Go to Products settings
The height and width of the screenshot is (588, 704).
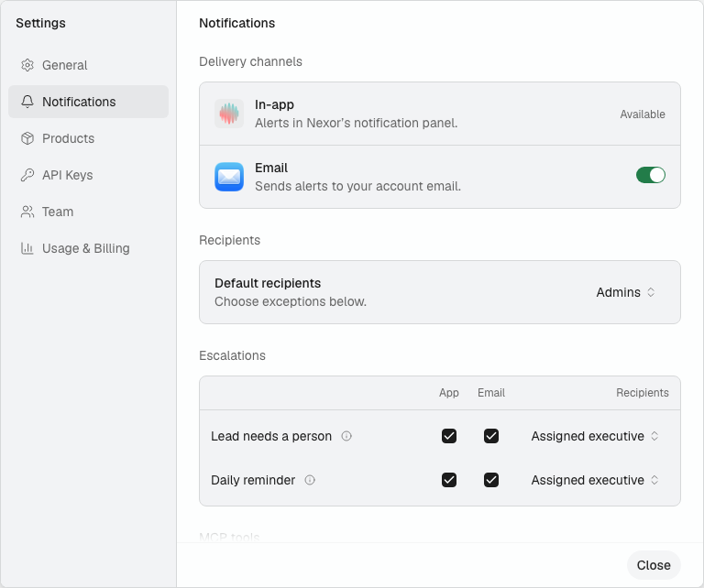pos(88,138)
